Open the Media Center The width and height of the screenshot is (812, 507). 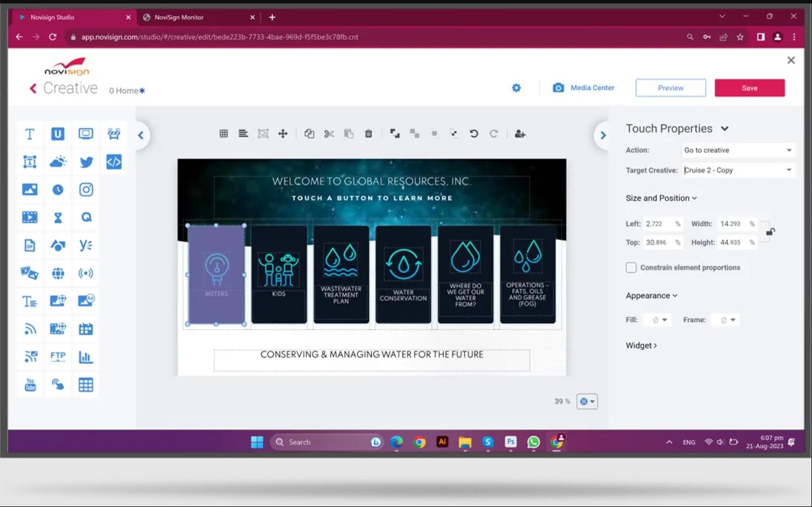point(583,88)
